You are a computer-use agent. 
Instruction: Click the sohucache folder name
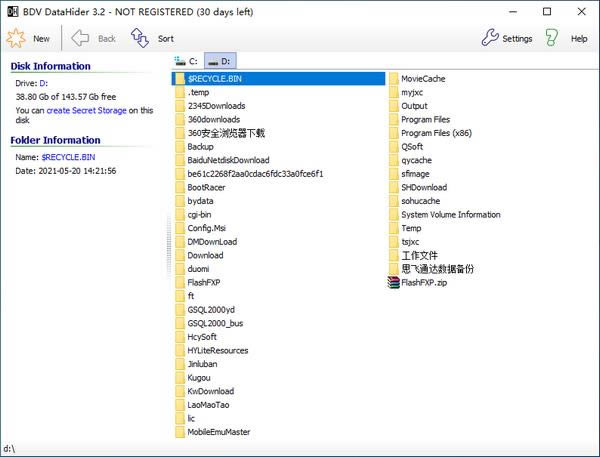click(421, 201)
